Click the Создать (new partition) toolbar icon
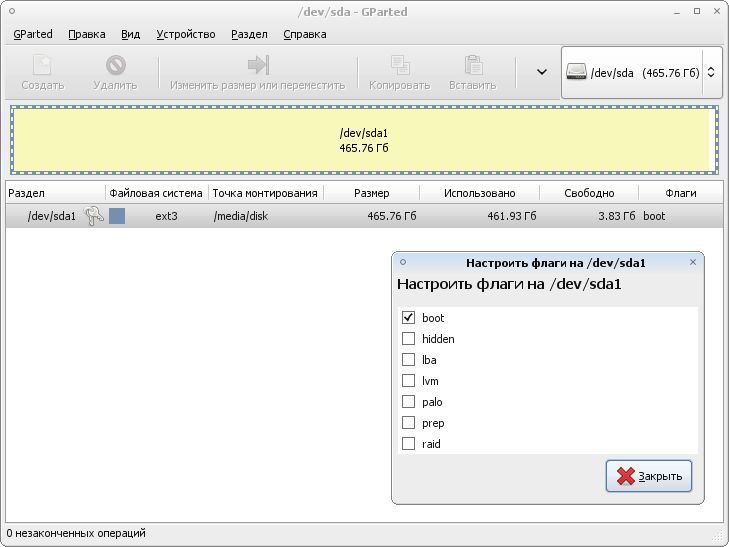The width and height of the screenshot is (729, 547). (42, 65)
